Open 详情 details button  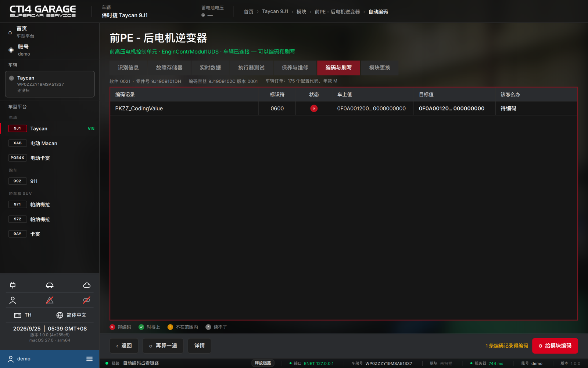point(200,346)
